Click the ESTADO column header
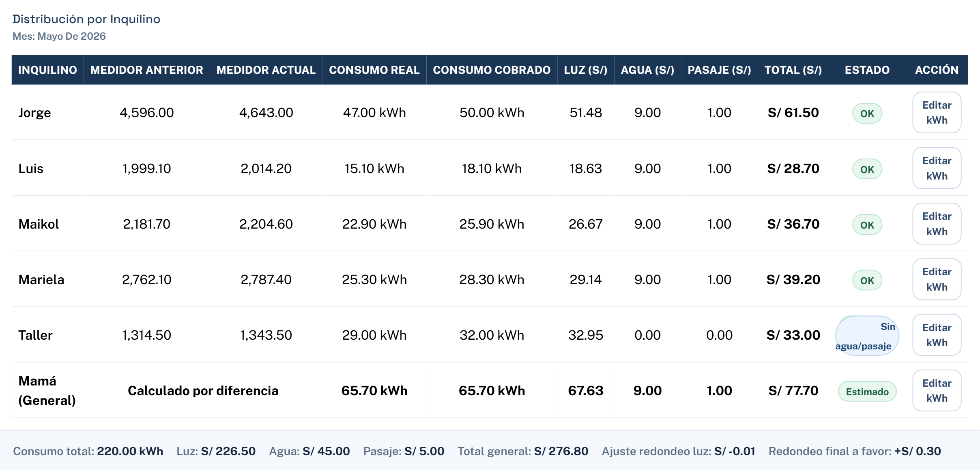The image size is (980, 471). [x=867, y=70]
